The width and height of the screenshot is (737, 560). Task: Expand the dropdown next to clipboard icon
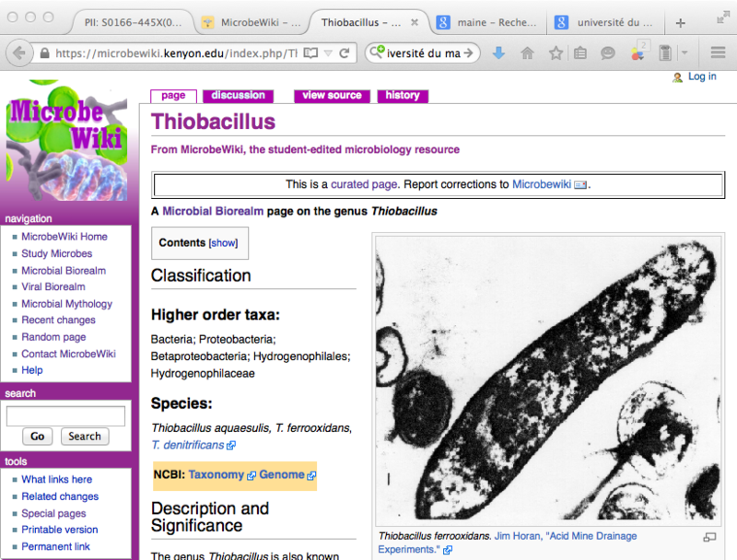click(x=684, y=52)
